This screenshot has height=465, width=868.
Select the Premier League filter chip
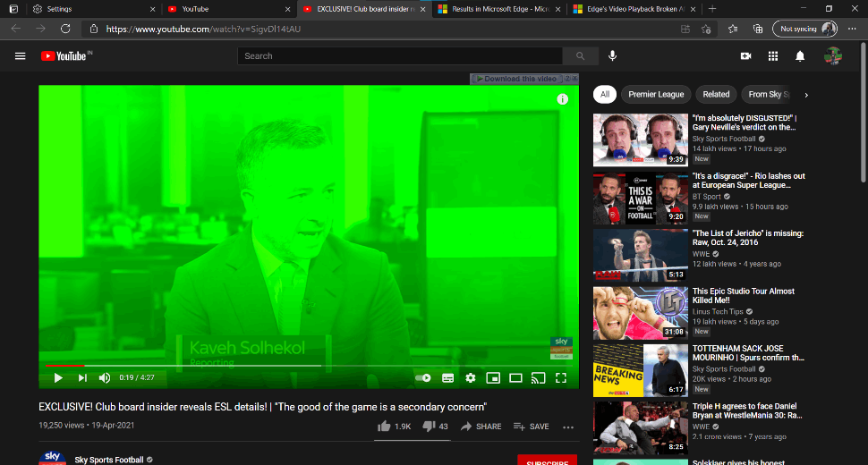(656, 95)
